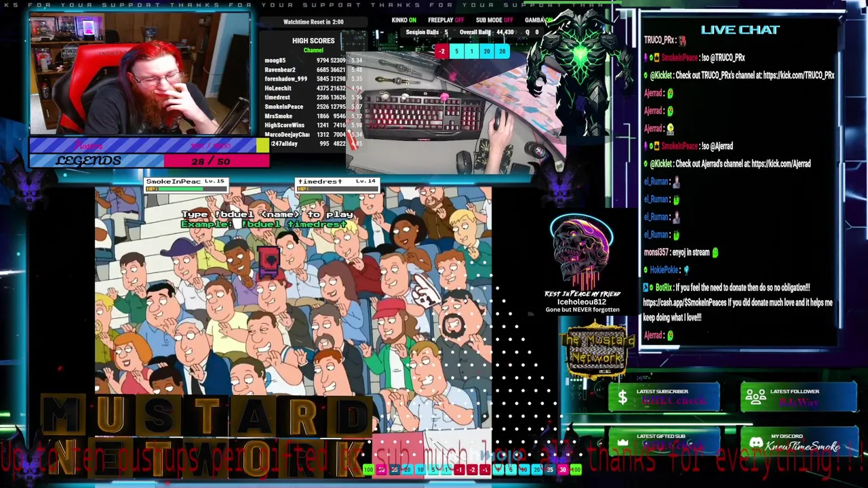Click the neon skull memorial logo
The image size is (868, 488).
pyautogui.click(x=581, y=251)
